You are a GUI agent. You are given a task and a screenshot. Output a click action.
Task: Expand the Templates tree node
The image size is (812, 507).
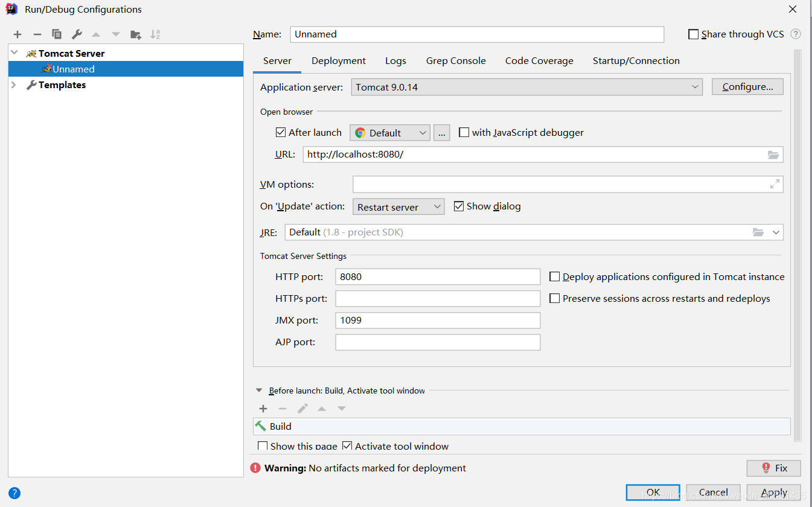pyautogui.click(x=14, y=85)
